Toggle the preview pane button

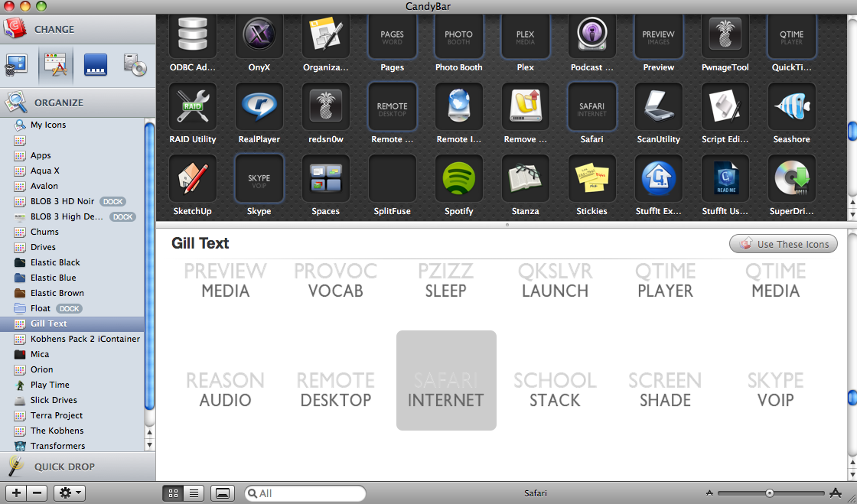[x=223, y=493]
